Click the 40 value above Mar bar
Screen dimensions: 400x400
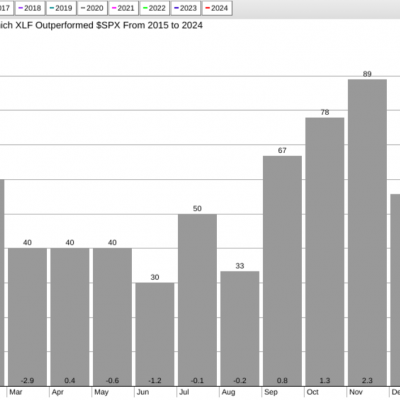tap(27, 243)
